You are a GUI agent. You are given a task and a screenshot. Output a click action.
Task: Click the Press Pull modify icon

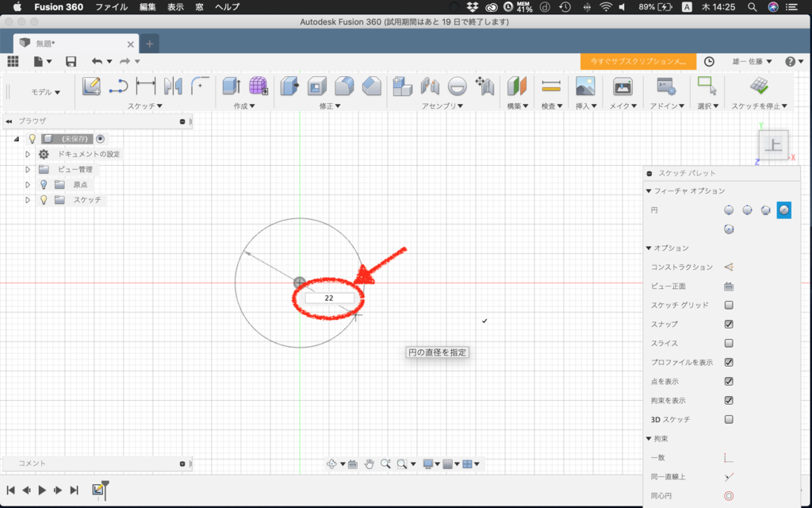tap(289, 86)
